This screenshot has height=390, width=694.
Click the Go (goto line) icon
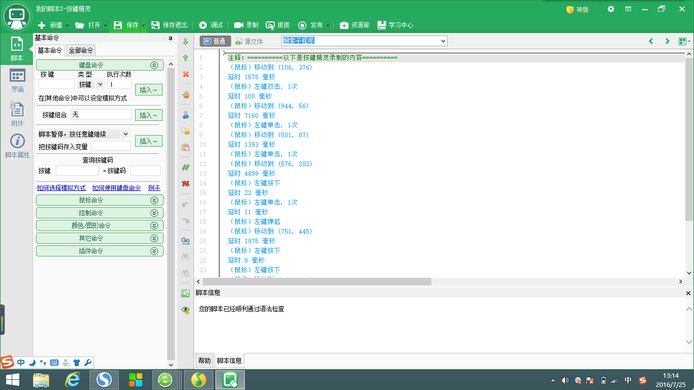tap(185, 241)
